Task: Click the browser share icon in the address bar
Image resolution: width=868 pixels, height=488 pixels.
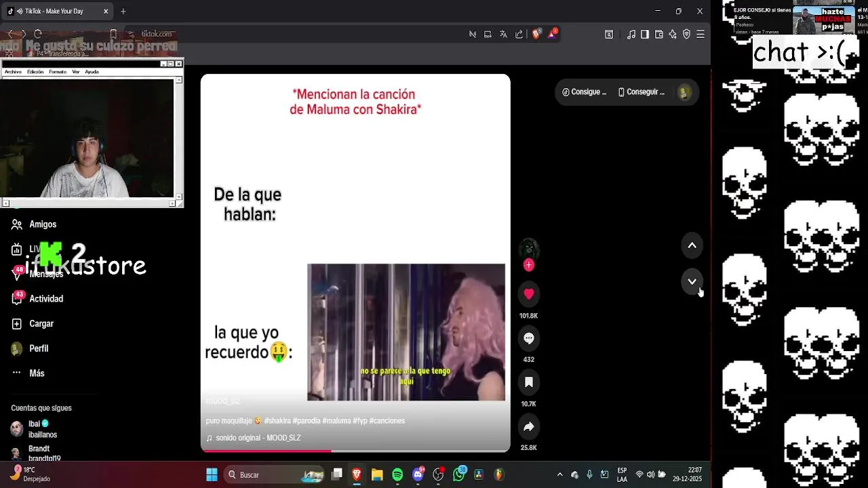Action: point(519,35)
